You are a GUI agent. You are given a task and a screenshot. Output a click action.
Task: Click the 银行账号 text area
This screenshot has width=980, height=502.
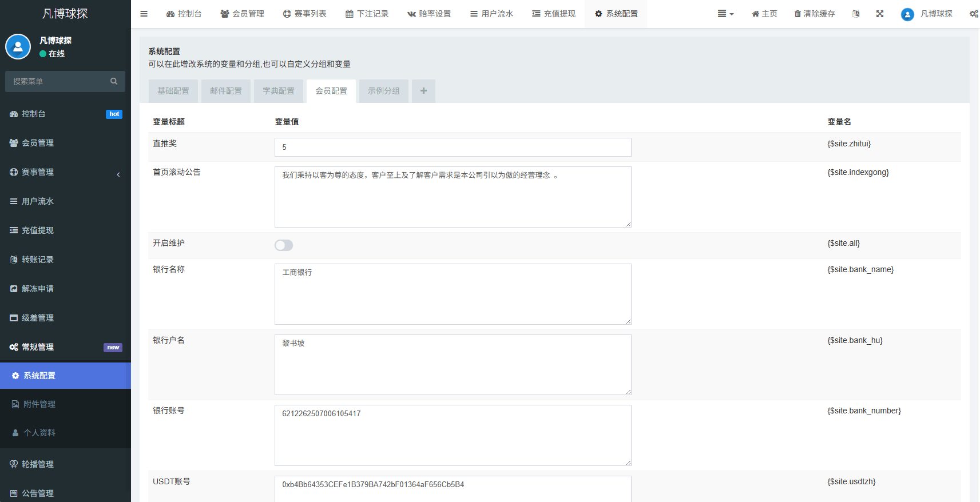(453, 435)
